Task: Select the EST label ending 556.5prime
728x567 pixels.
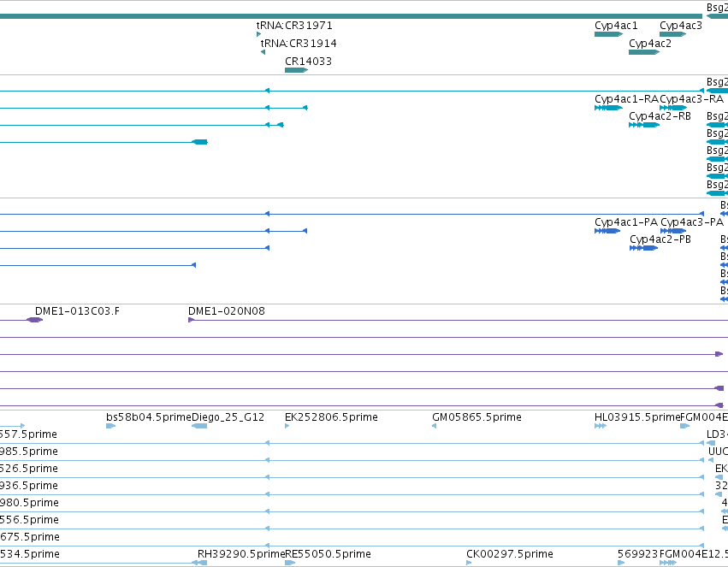Action: coord(29,520)
